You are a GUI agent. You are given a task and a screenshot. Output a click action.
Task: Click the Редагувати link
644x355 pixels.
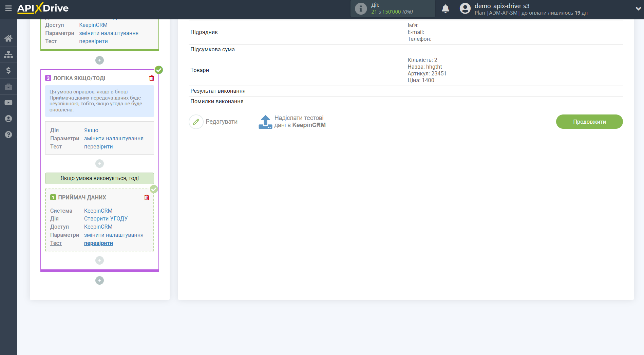pyautogui.click(x=222, y=122)
